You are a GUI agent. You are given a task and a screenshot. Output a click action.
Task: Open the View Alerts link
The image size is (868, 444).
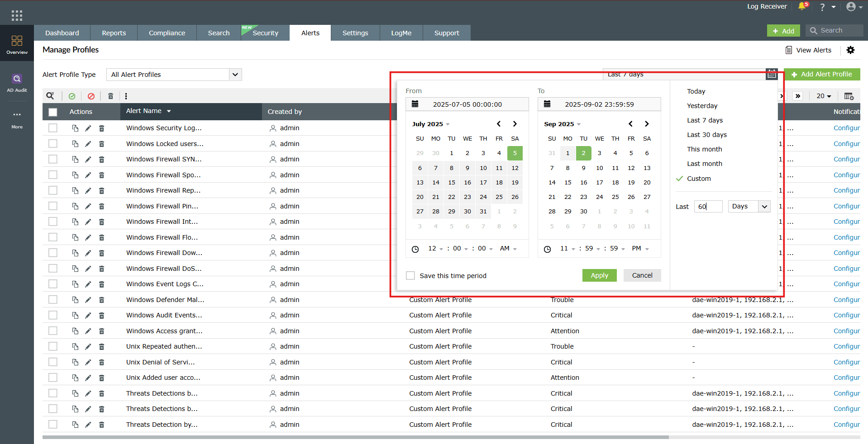(x=808, y=50)
